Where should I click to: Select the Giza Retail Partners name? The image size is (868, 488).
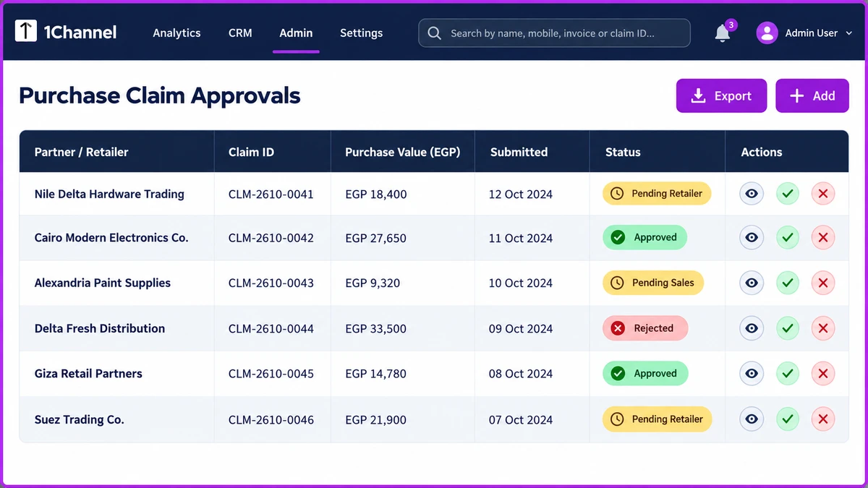(x=88, y=374)
